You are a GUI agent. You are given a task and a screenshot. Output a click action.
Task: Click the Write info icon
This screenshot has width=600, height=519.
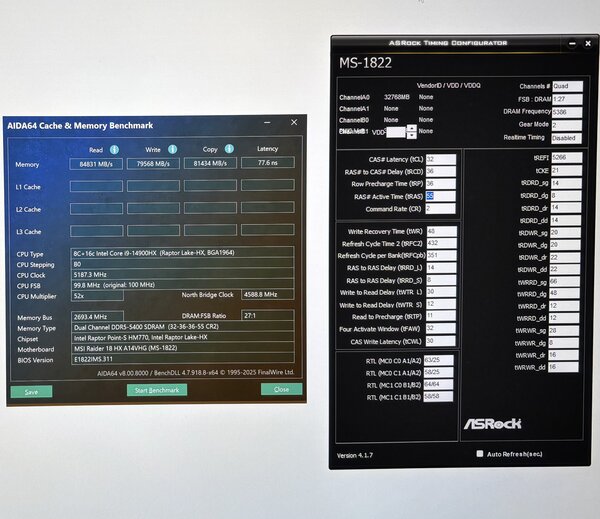173,149
